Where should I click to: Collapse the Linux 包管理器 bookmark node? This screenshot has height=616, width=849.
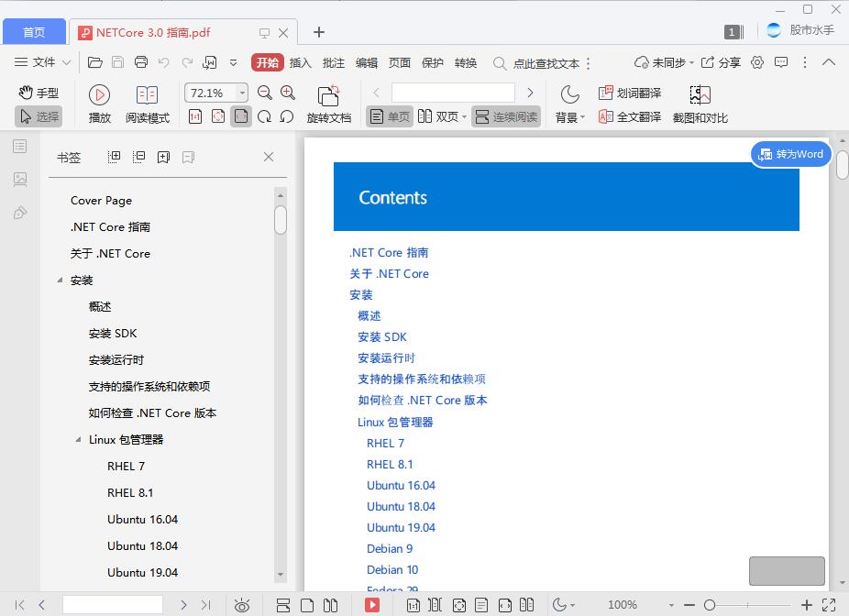[77, 440]
